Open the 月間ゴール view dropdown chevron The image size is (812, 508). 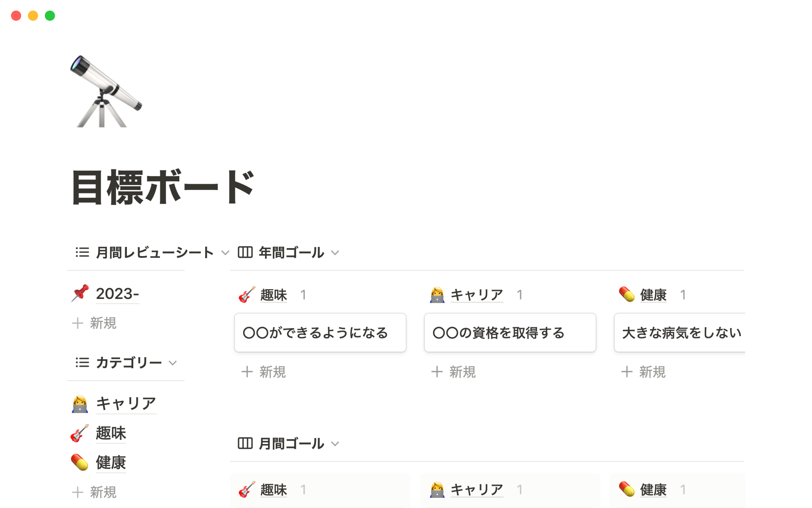pyautogui.click(x=335, y=444)
